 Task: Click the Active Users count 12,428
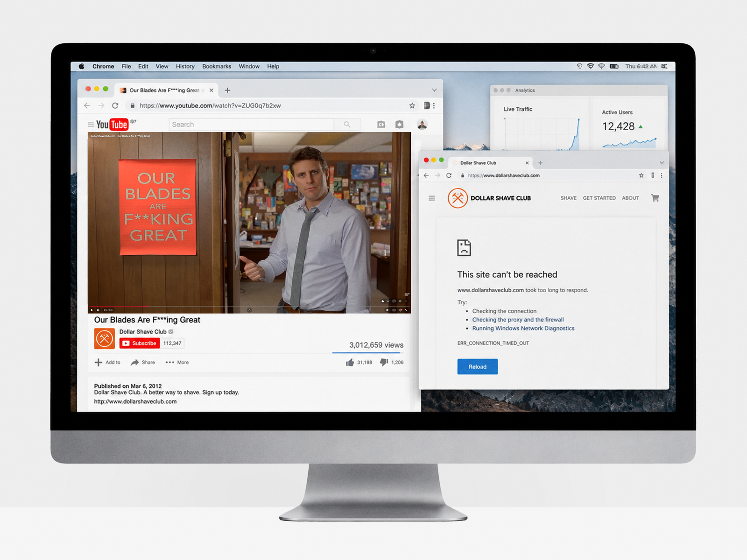618,126
